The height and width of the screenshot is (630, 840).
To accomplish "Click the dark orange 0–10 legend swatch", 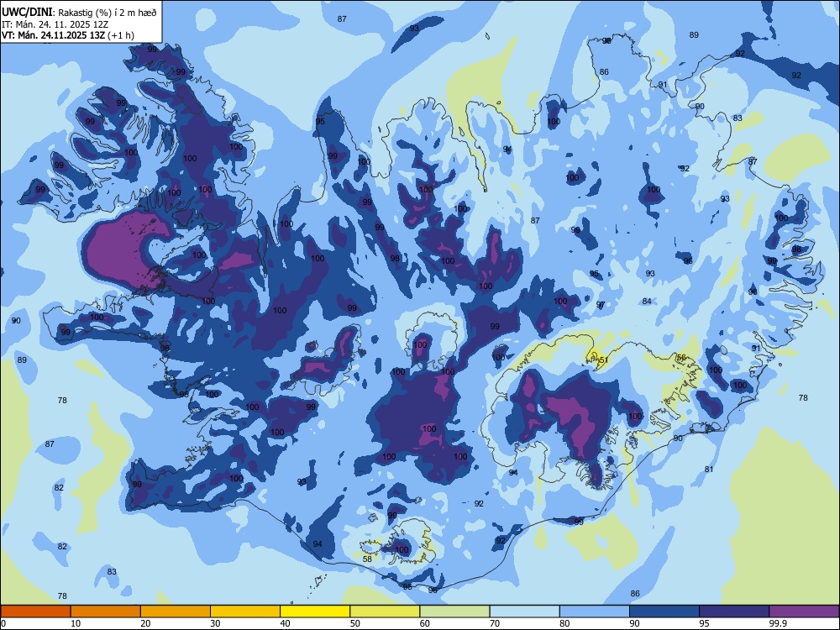I will (x=35, y=612).
